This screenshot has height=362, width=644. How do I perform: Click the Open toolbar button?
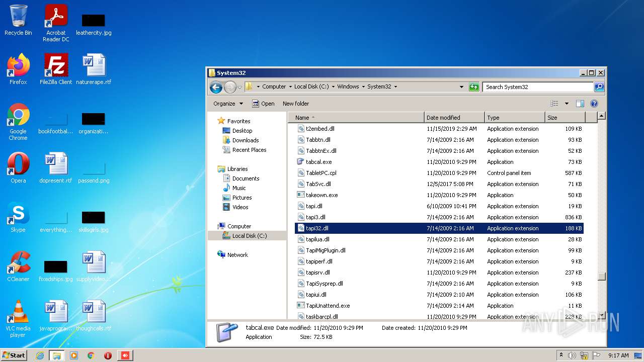(263, 104)
